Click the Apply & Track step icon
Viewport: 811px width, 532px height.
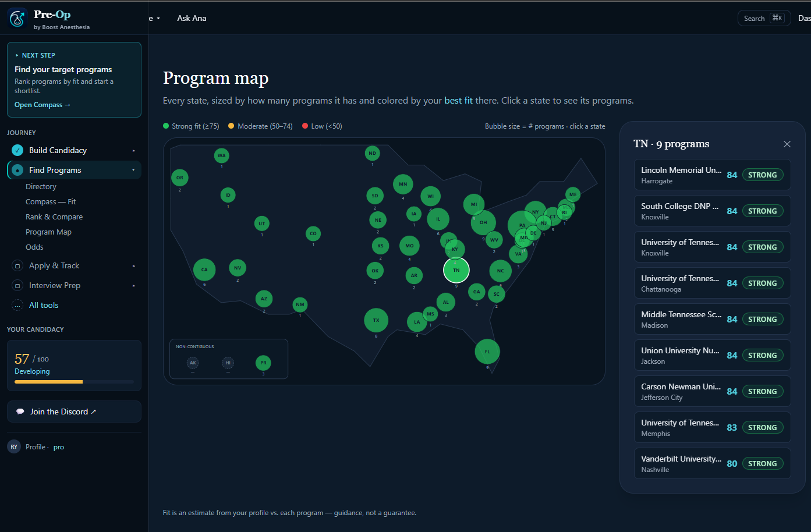click(x=17, y=266)
